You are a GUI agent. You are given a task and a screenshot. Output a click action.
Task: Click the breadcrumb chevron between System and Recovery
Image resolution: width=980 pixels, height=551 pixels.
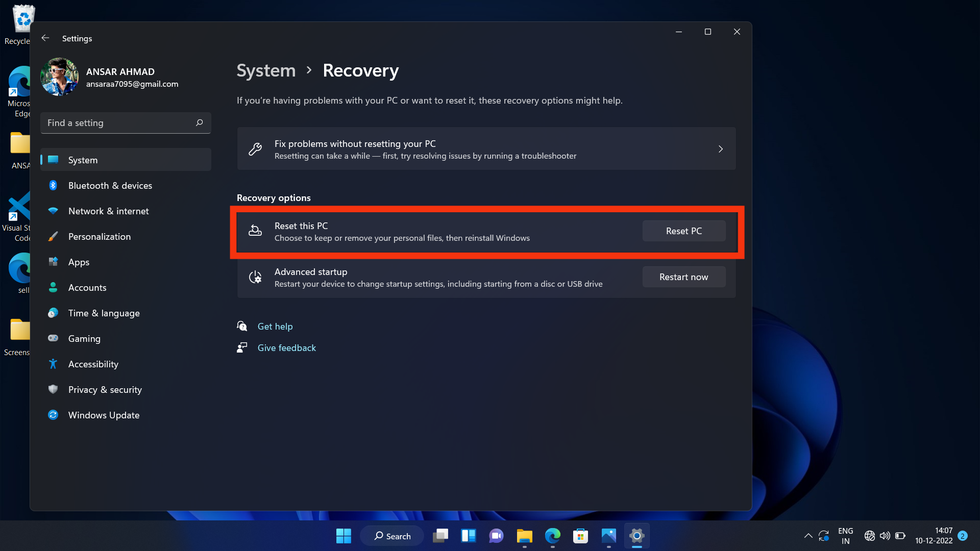[309, 71]
